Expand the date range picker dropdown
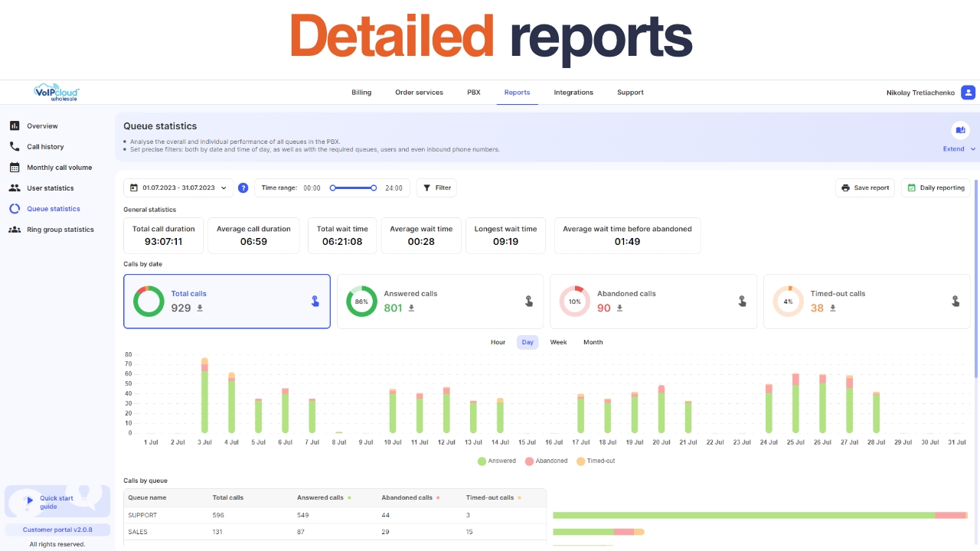980x551 pixels. [223, 187]
